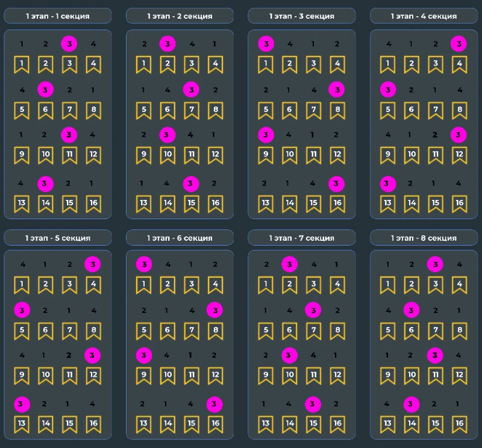Select bookmark 6 in section 4
This screenshot has width=482, height=448.
412,110
